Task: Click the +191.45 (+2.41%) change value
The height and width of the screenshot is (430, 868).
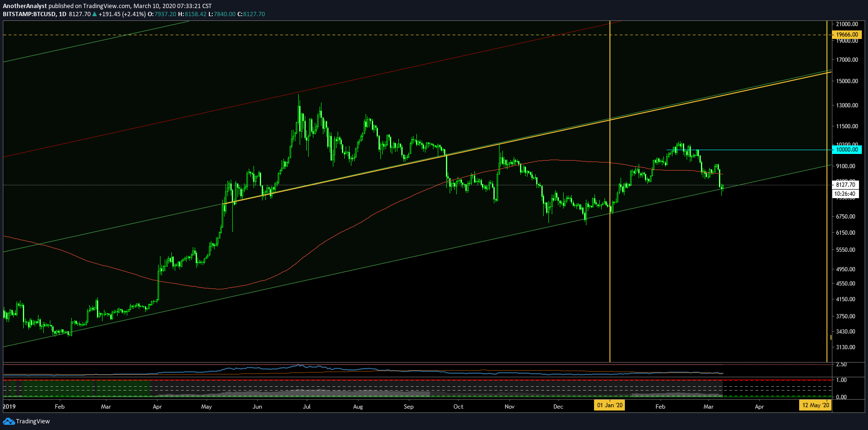Action: click(122, 14)
